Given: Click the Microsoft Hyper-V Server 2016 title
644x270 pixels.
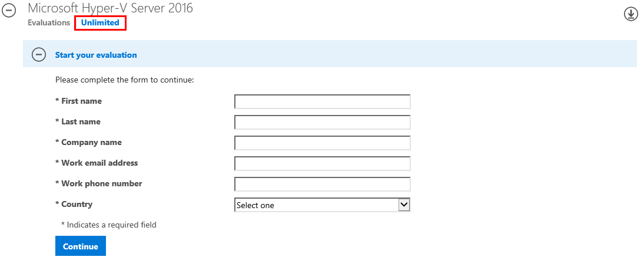Looking at the screenshot, I should point(110,8).
